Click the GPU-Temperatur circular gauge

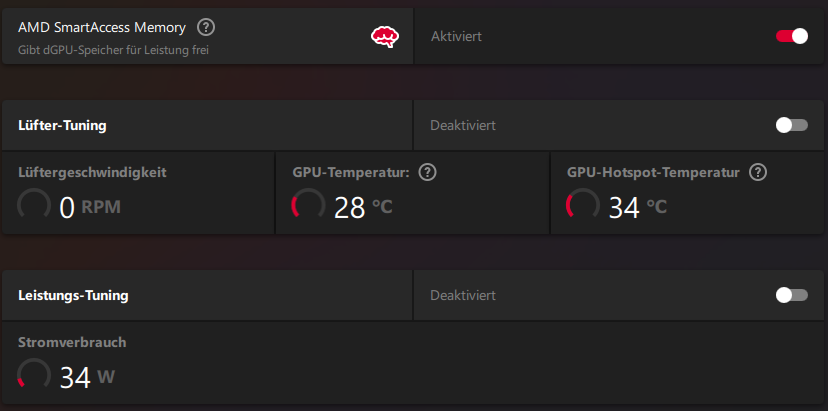[308, 206]
